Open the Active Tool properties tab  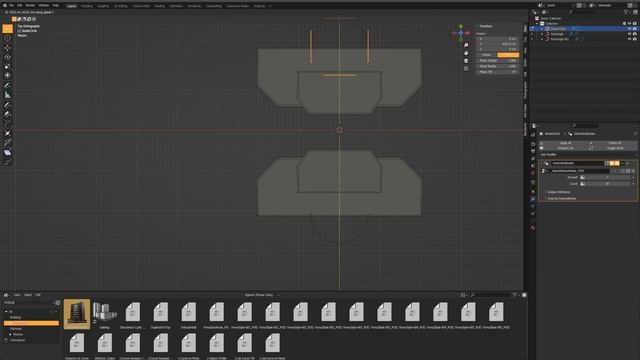click(x=533, y=135)
